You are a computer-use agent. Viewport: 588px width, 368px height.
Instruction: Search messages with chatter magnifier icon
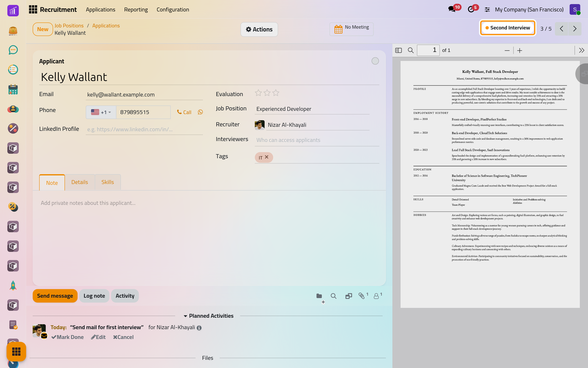(334, 296)
